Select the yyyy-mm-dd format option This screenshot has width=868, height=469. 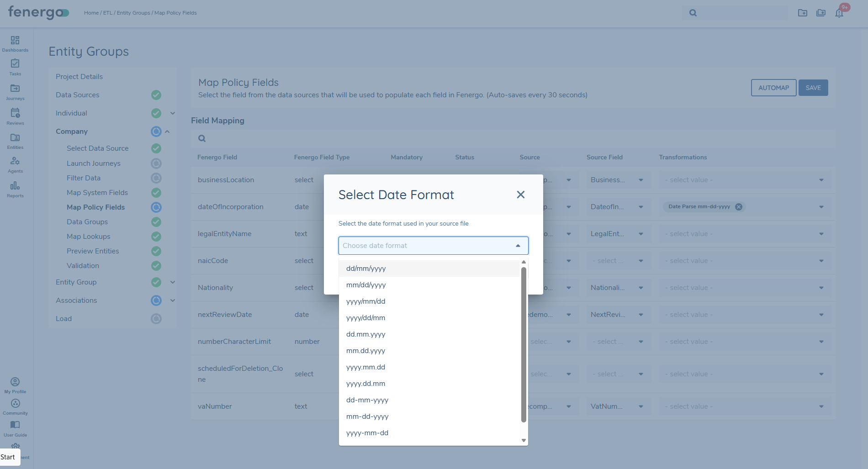tap(367, 433)
